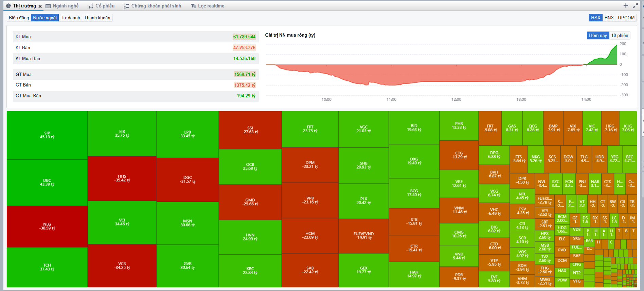Screen dimensions: 644x291
Task: Open the HCM treemap cell
Action: click(310, 236)
